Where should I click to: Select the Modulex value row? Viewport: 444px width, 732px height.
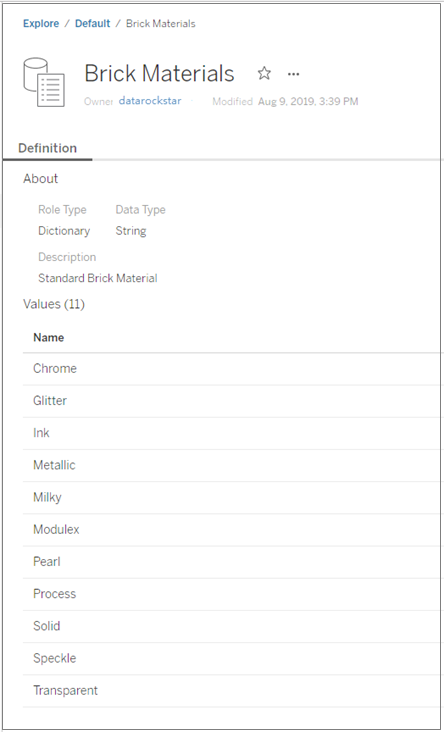click(x=233, y=530)
